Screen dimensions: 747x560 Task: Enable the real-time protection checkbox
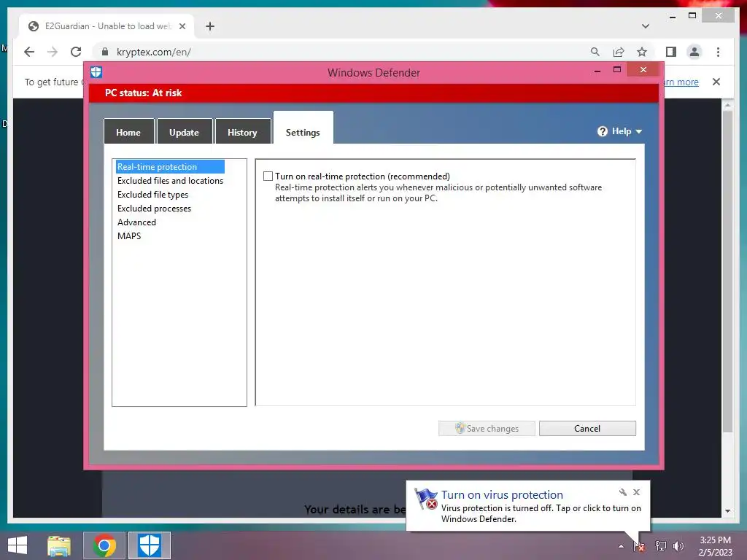click(x=268, y=176)
